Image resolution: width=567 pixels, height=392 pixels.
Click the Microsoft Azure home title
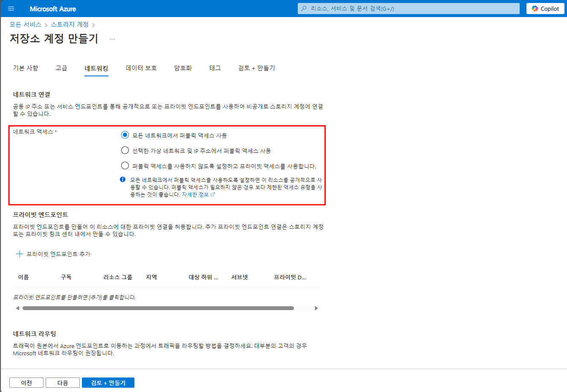(53, 9)
